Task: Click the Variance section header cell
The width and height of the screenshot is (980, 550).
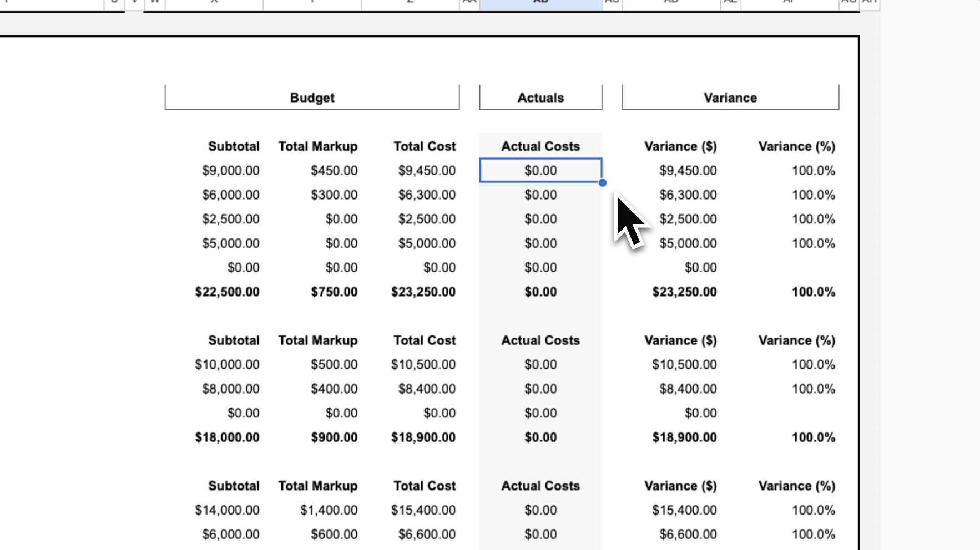Action: pos(730,97)
